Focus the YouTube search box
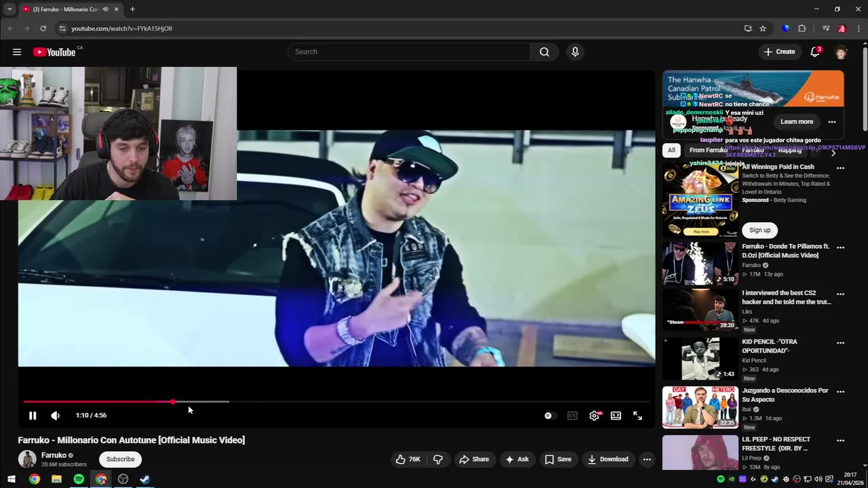This screenshot has width=868, height=488. (x=410, y=52)
